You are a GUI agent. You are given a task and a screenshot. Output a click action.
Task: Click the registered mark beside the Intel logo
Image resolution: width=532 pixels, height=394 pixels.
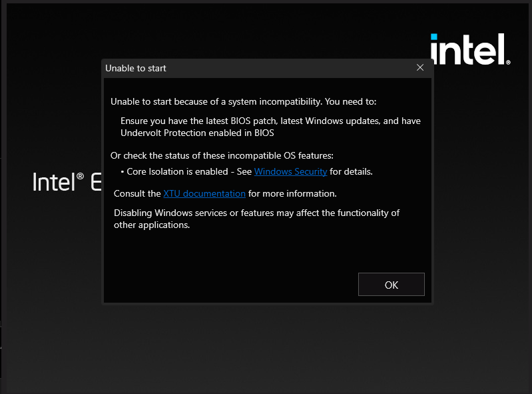tap(509, 62)
